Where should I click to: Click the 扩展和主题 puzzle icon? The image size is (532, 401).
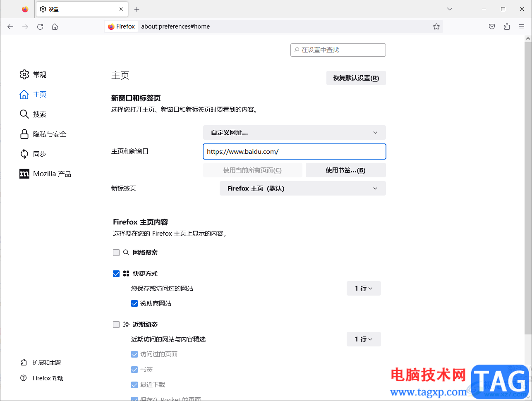(24, 363)
